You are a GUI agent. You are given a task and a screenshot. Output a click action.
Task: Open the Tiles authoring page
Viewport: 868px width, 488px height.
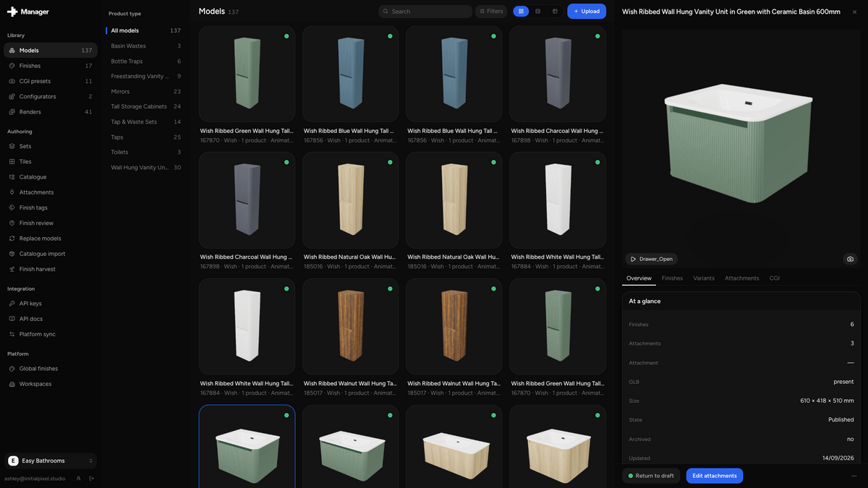click(50, 162)
